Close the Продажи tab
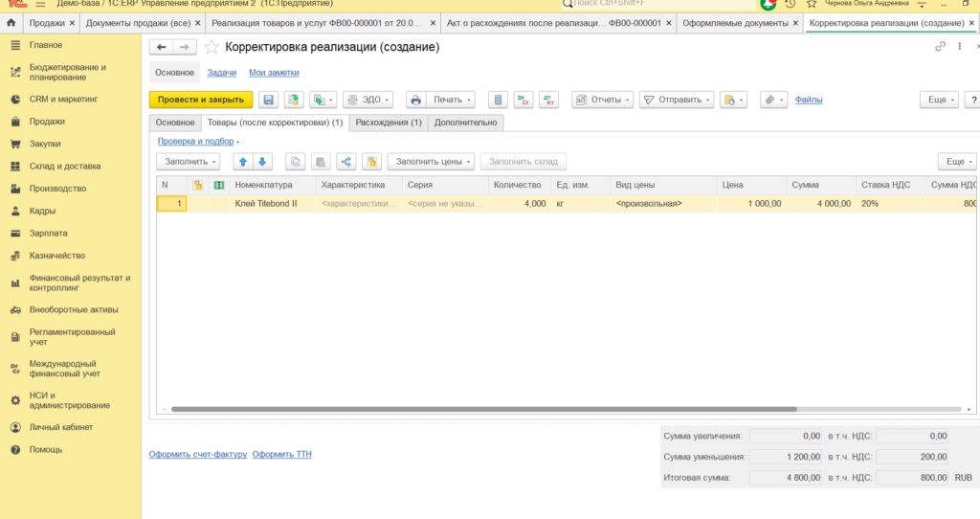The image size is (980, 519). 72,23
